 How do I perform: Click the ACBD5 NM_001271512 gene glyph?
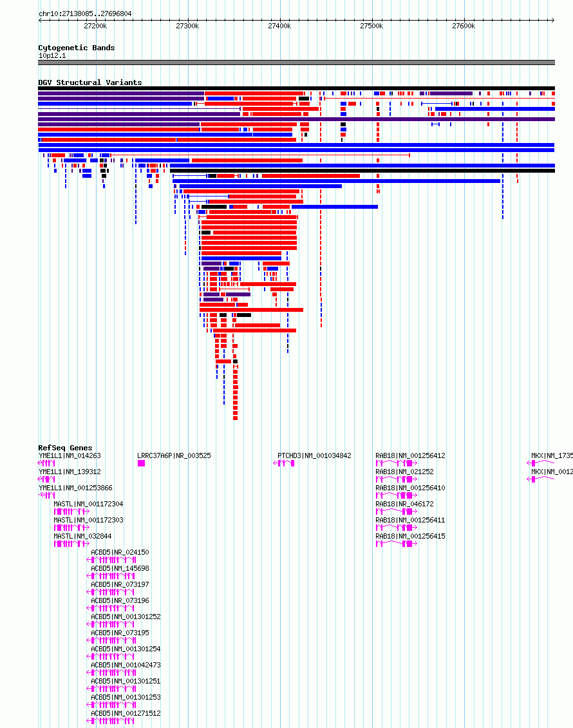click(x=111, y=721)
